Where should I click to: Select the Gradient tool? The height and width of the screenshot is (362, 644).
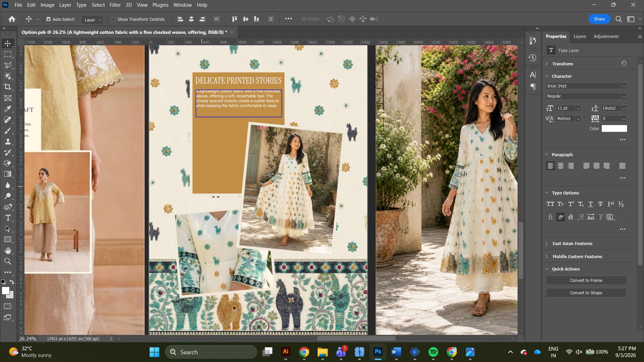(x=8, y=174)
